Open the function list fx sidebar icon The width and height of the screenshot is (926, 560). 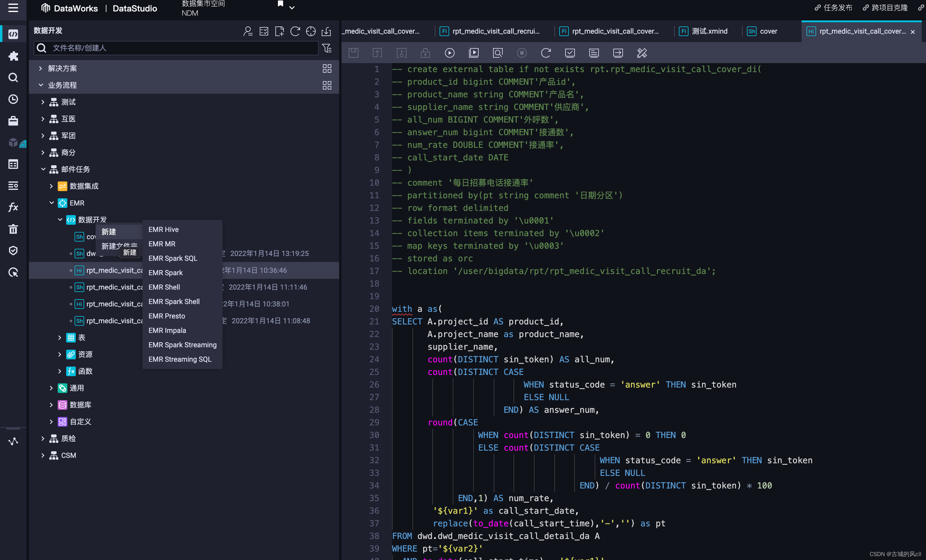(13, 207)
